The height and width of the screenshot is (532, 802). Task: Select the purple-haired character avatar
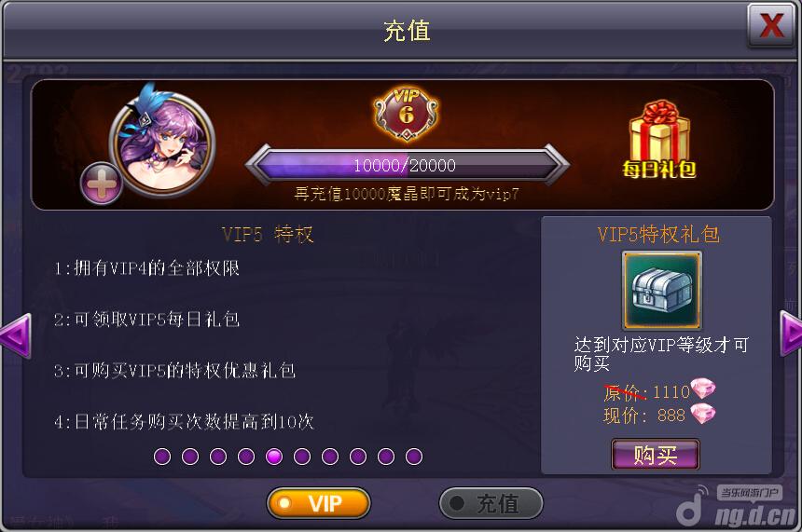tap(162, 142)
